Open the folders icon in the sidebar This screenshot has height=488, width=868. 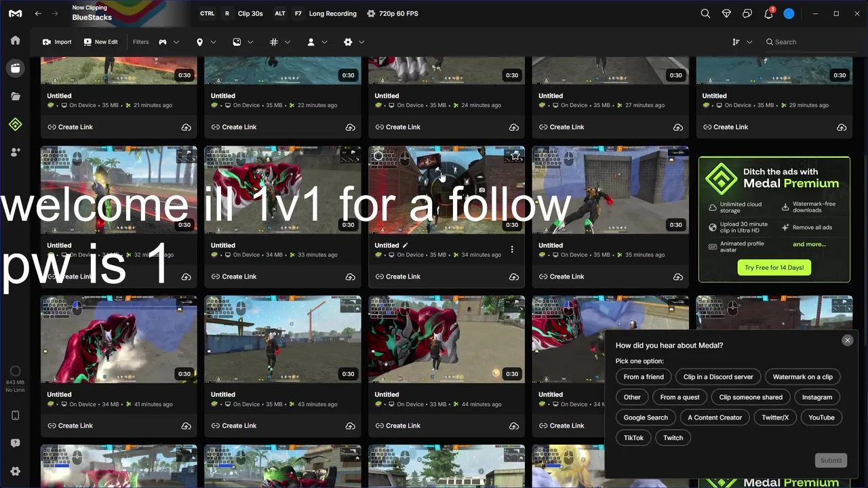click(x=15, y=96)
